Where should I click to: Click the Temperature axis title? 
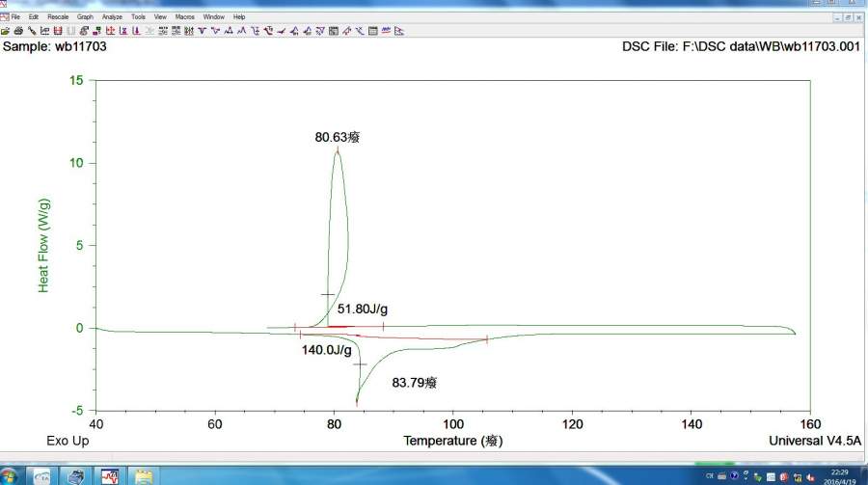(x=453, y=441)
